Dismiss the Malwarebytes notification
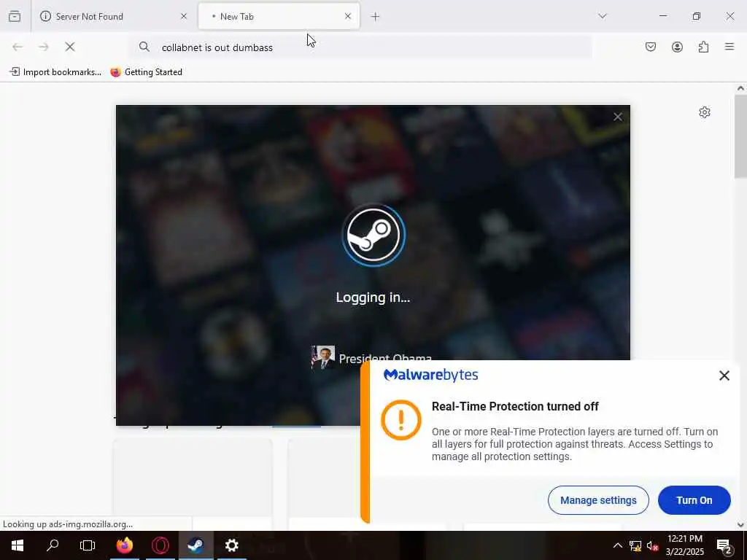747x560 pixels. point(724,376)
